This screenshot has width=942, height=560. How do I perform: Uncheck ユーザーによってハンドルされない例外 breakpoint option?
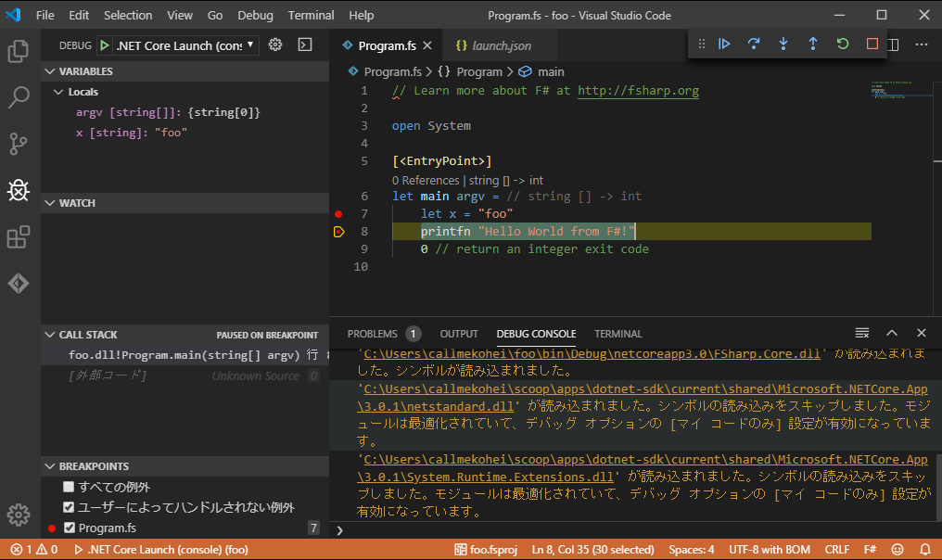coord(69,507)
